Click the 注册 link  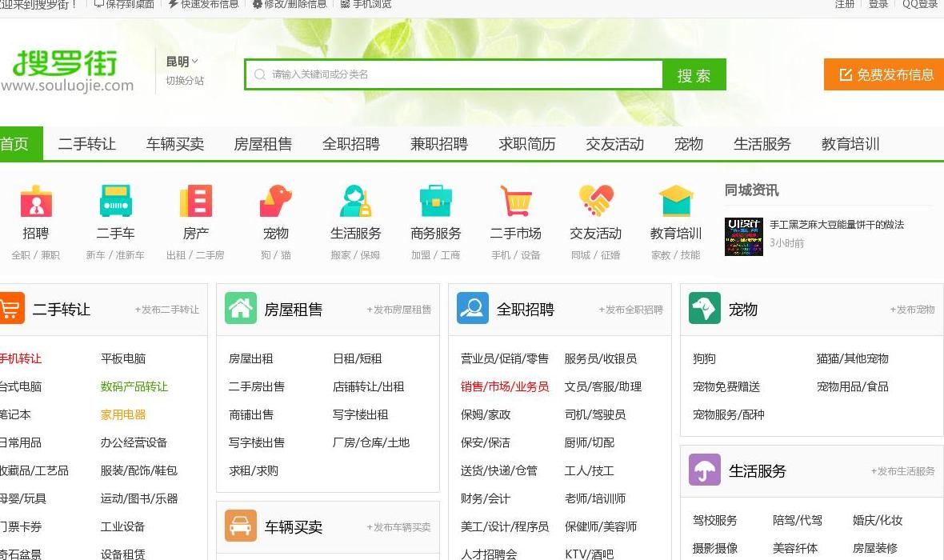tap(845, 4)
